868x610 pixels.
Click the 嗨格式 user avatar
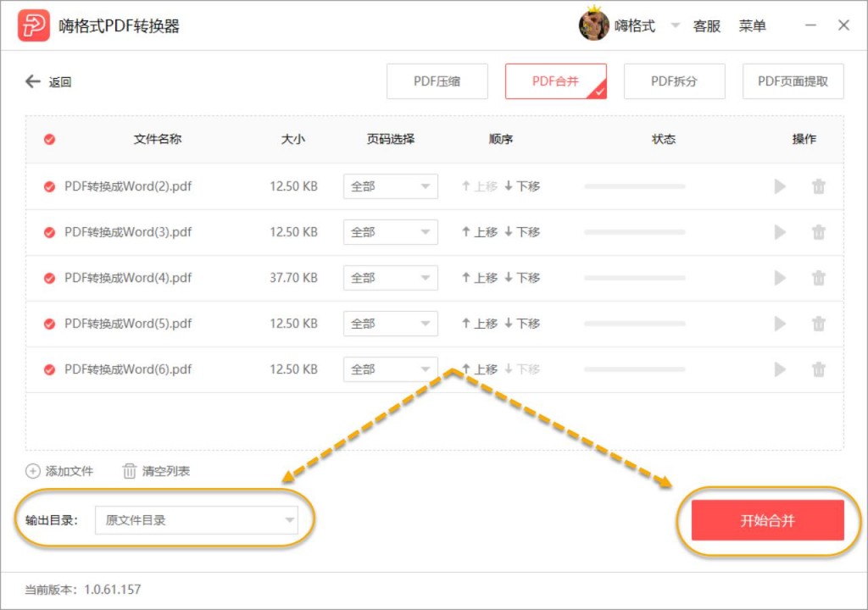[x=593, y=25]
